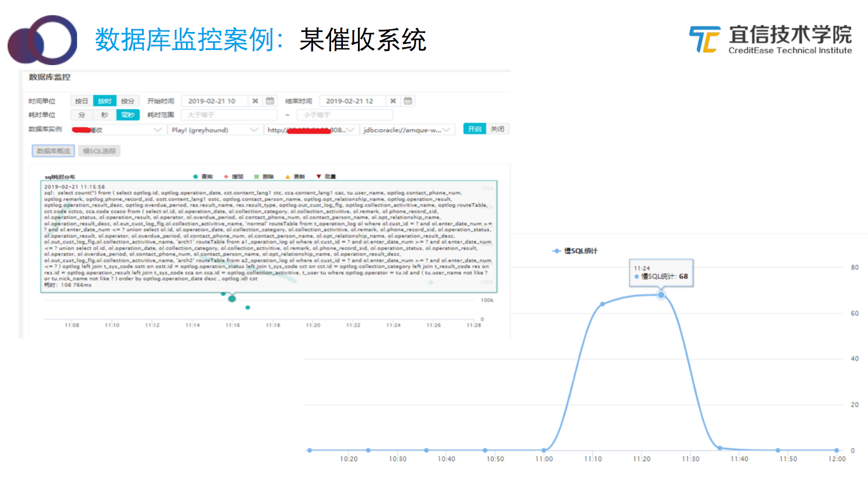This screenshot has width=868, height=484.
Task: Toggle the 更新 legend triangle
Action: [288, 176]
